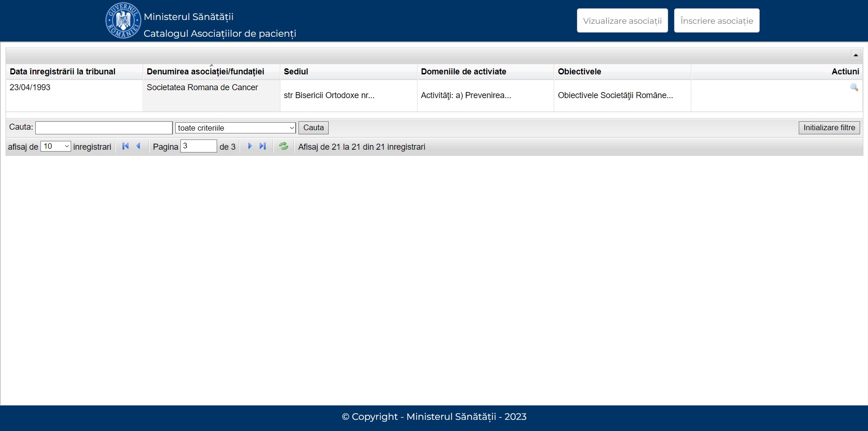Open the records-per-page dropdown showing 10
The height and width of the screenshot is (431, 868).
pyautogui.click(x=56, y=146)
